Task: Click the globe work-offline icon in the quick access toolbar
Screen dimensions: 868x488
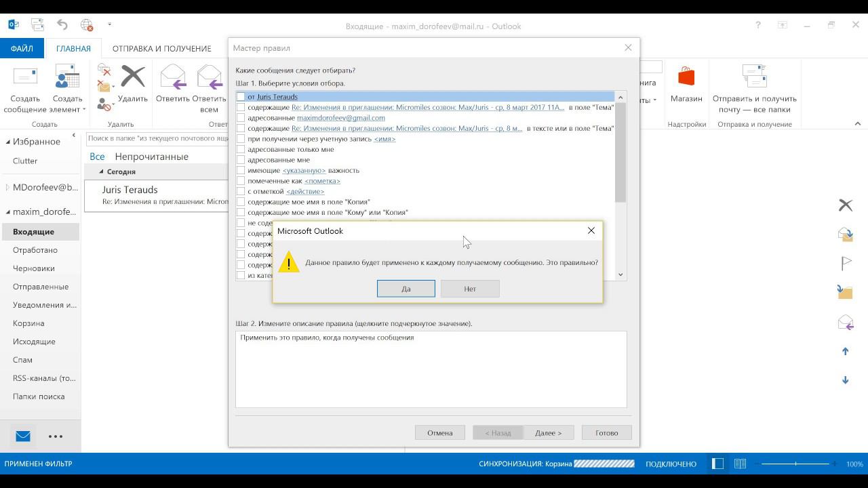Action: [87, 25]
